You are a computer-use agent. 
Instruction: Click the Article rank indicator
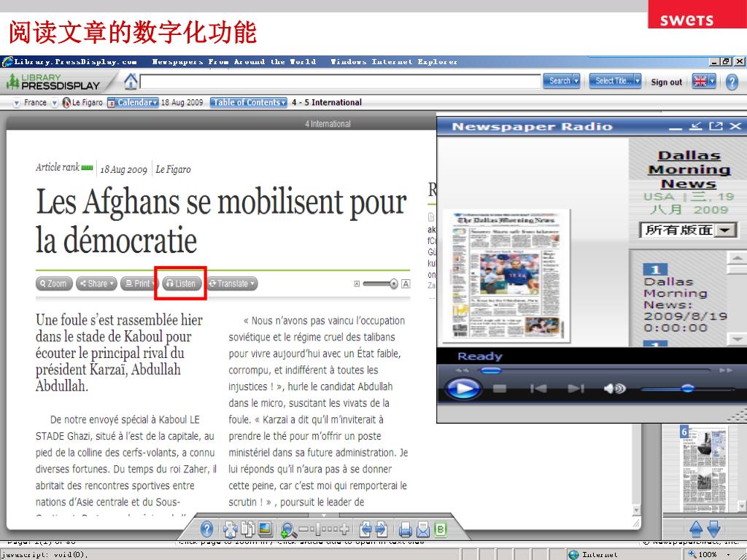[x=64, y=167]
